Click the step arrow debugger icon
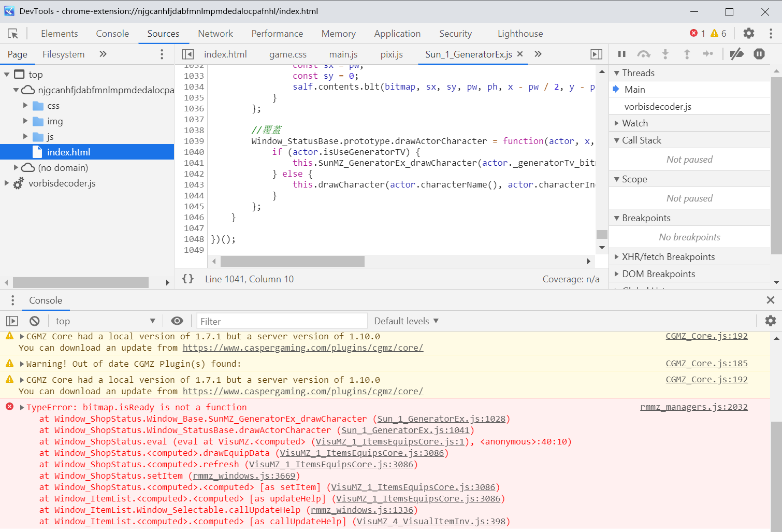 [708, 54]
